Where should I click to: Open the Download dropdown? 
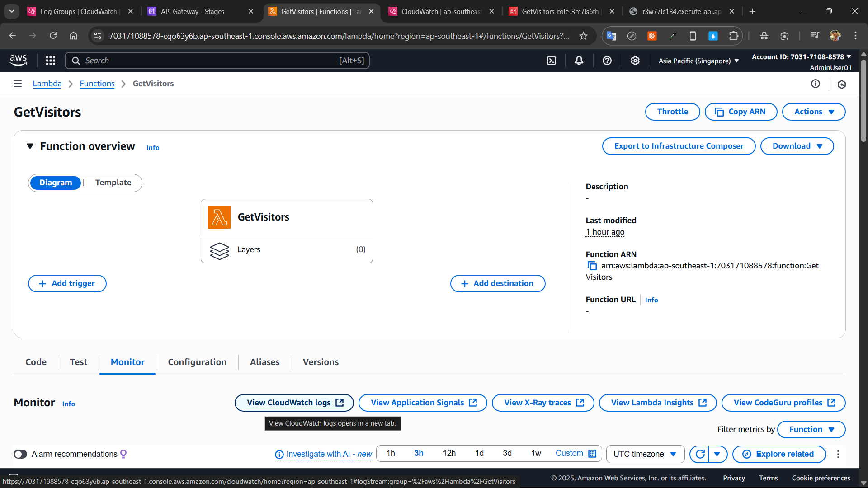pos(797,146)
